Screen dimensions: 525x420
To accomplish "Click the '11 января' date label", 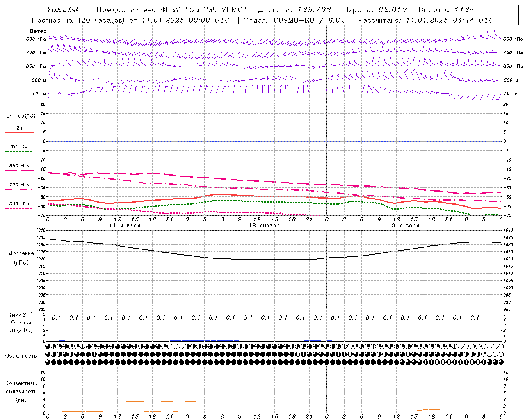I will [x=125, y=226].
